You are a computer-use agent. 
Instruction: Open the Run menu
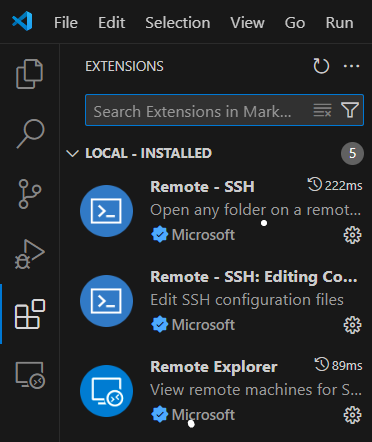click(339, 23)
